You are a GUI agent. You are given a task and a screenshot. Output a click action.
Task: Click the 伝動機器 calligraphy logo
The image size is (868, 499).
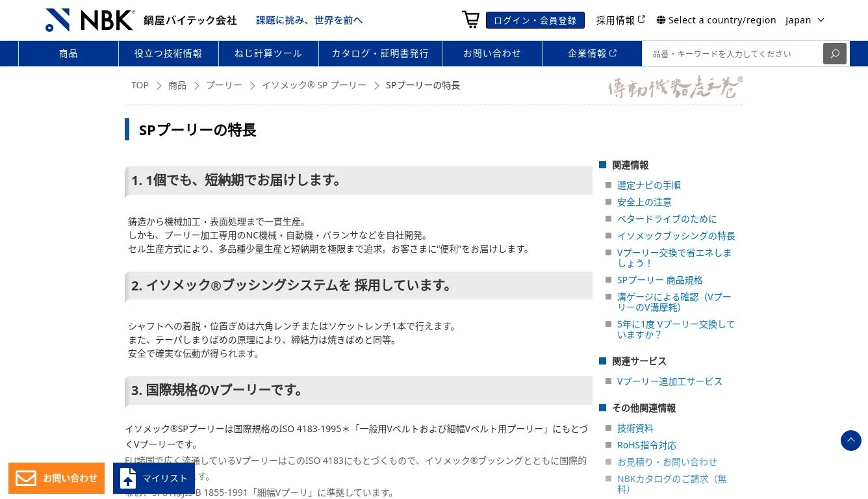676,86
